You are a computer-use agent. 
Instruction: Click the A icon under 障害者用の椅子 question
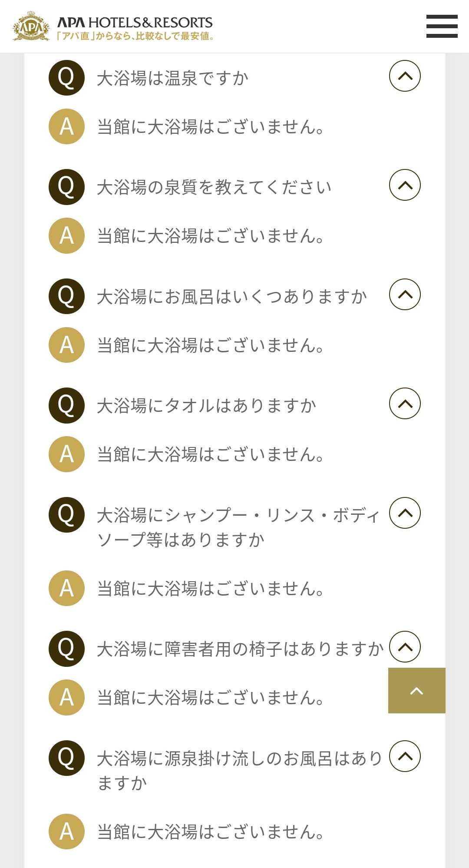(66, 697)
